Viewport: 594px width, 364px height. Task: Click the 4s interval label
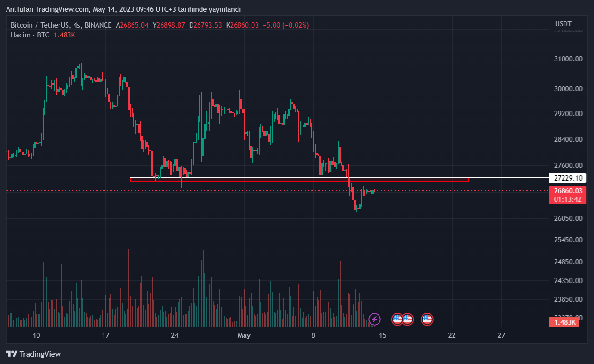pos(77,25)
